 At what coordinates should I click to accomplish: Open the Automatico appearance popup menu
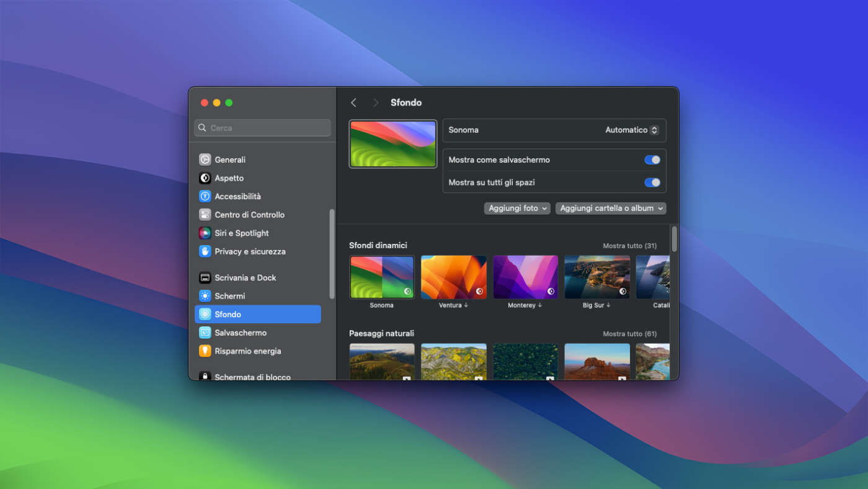pyautogui.click(x=631, y=130)
